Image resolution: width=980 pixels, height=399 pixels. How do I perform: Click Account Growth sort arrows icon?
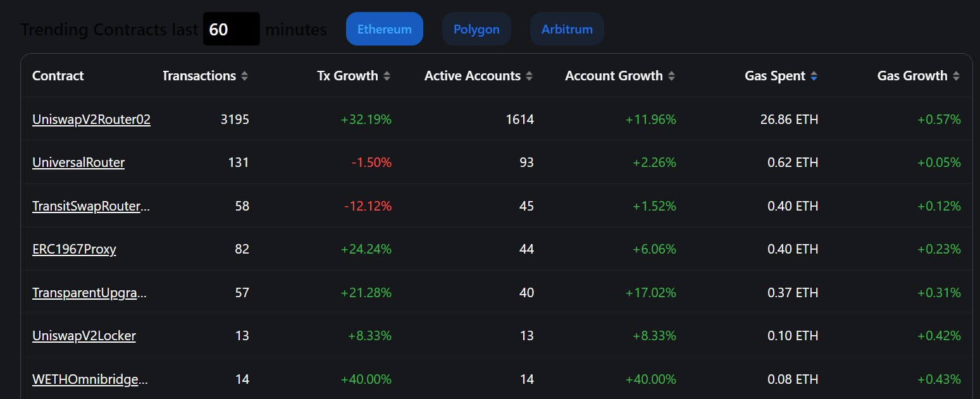(x=671, y=77)
